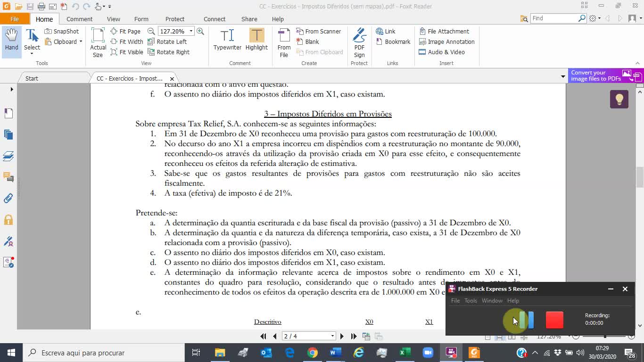644x362 pixels.
Task: Open the Security lock panel
Action: coord(8,220)
